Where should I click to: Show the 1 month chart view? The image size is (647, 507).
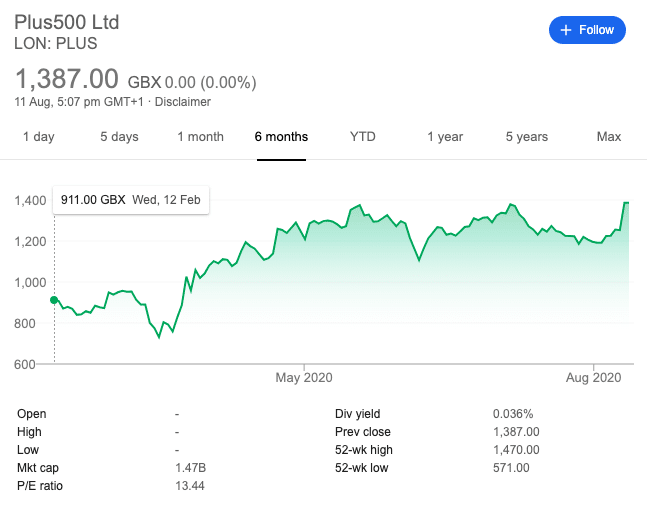click(200, 137)
